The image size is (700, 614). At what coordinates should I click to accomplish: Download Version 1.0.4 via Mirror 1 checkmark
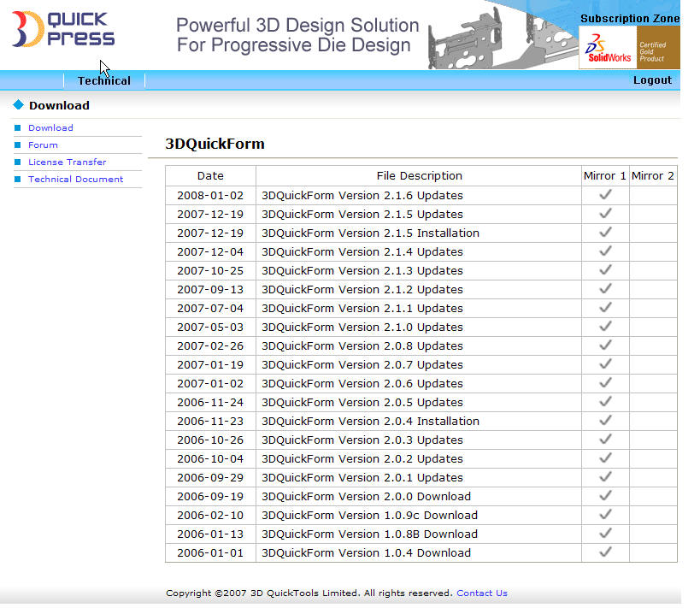tap(605, 552)
